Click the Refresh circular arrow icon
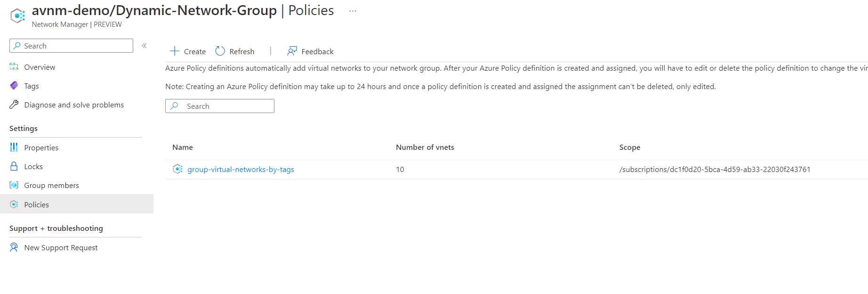Viewport: 868px width, 294px height. click(220, 51)
